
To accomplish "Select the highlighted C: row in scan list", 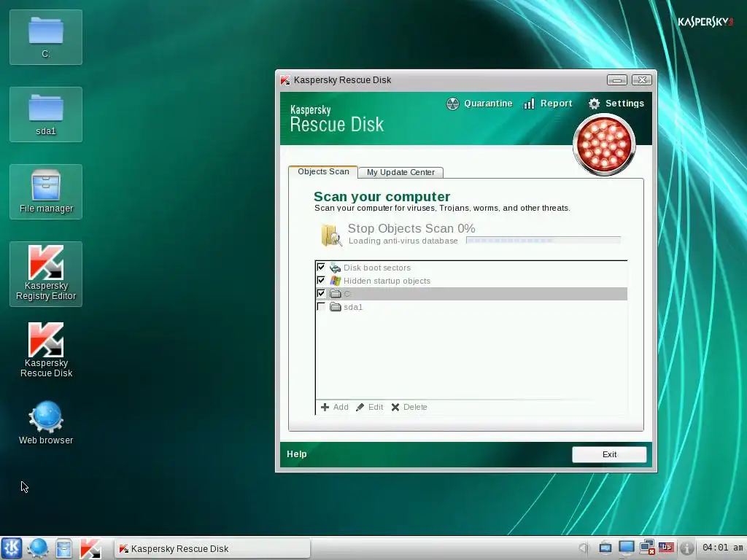I will (471, 294).
